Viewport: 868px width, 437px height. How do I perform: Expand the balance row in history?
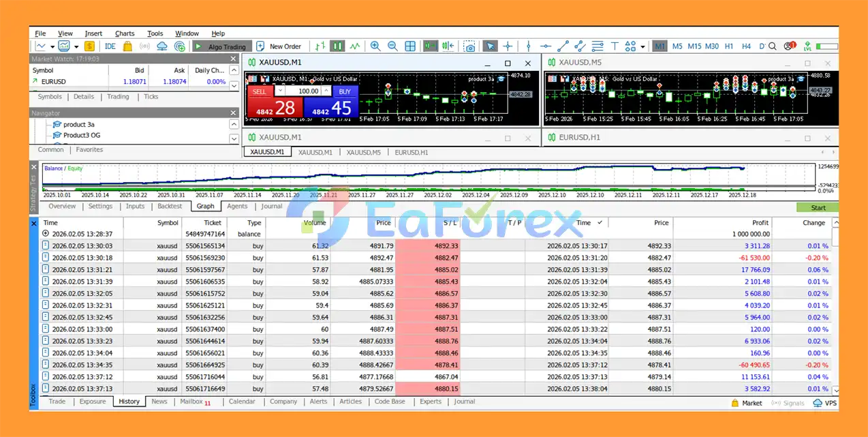point(46,233)
